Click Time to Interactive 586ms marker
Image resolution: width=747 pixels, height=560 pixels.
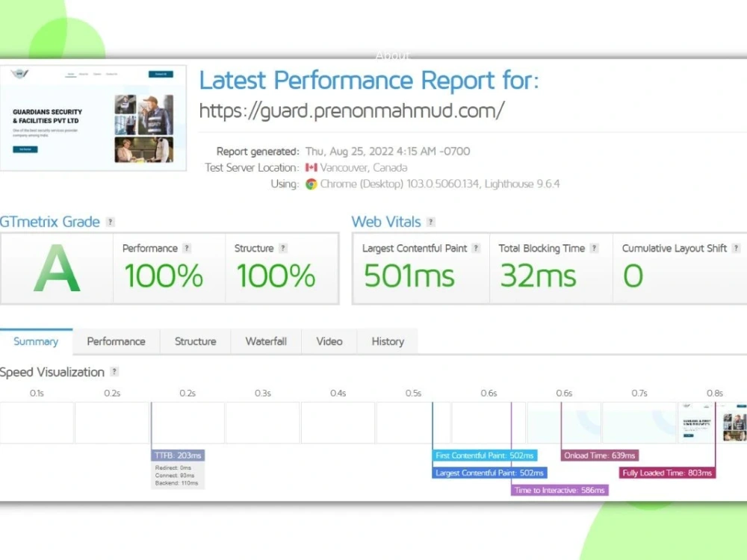tap(560, 490)
